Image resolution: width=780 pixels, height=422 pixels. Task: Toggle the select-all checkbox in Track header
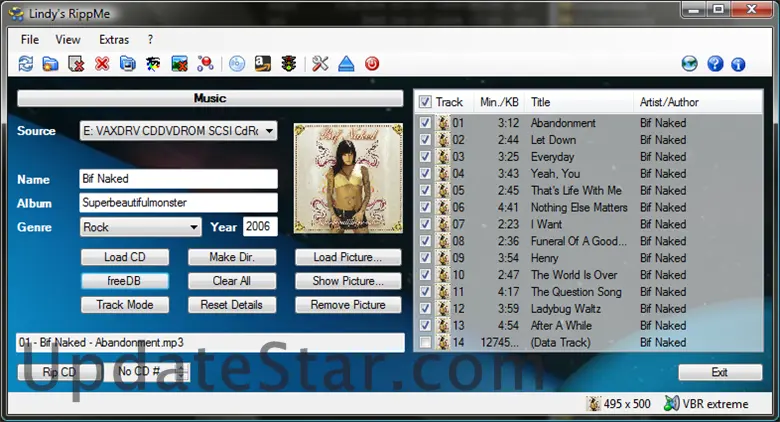426,102
